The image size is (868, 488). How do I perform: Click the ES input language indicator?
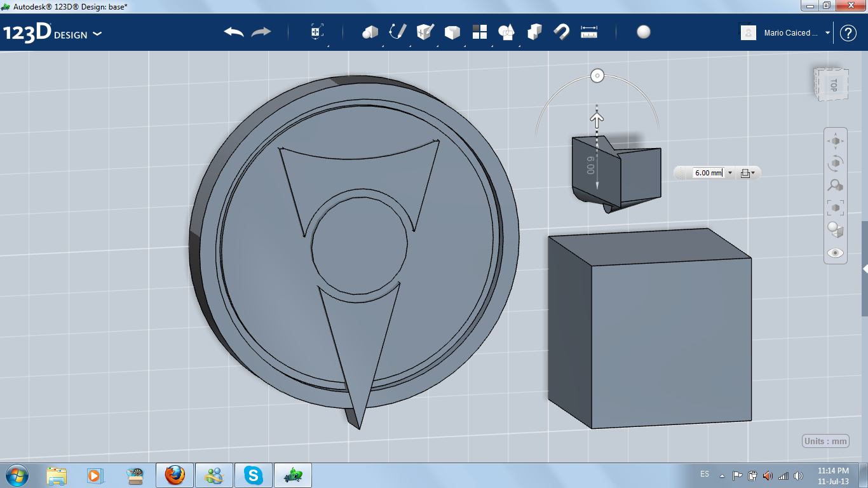705,474
